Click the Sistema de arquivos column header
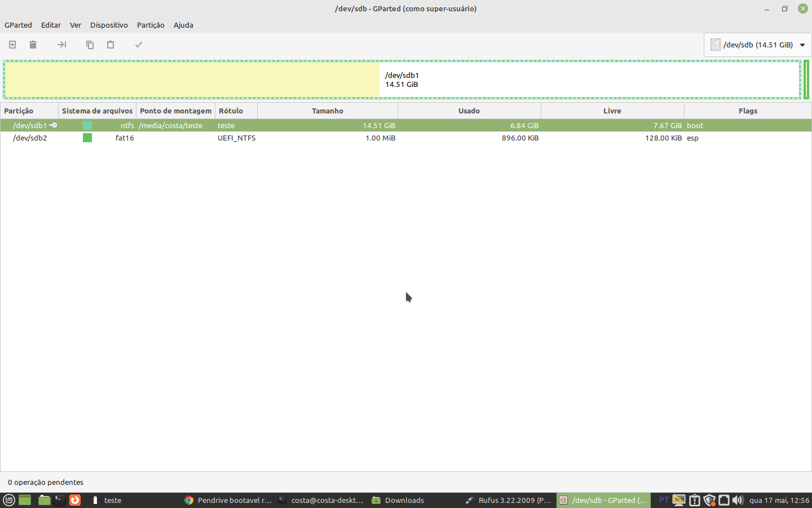The height and width of the screenshot is (508, 812). click(x=97, y=111)
